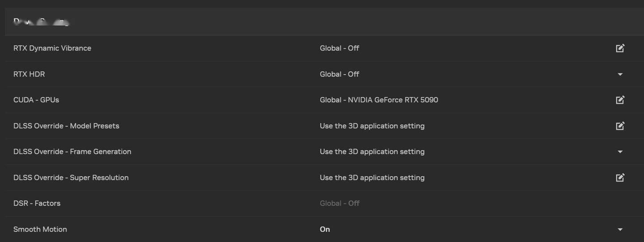This screenshot has height=242, width=644.
Task: Open DLSS Override Frame Generation dropdown arrow
Action: [x=620, y=152]
